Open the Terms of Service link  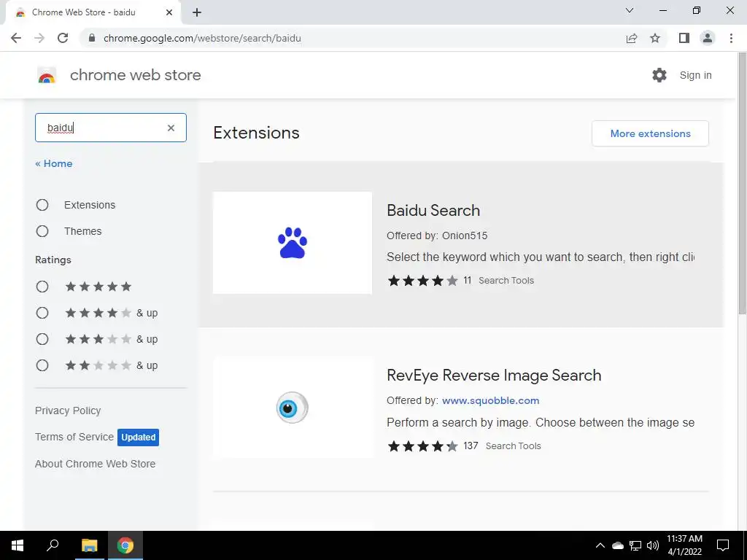pyautogui.click(x=74, y=437)
